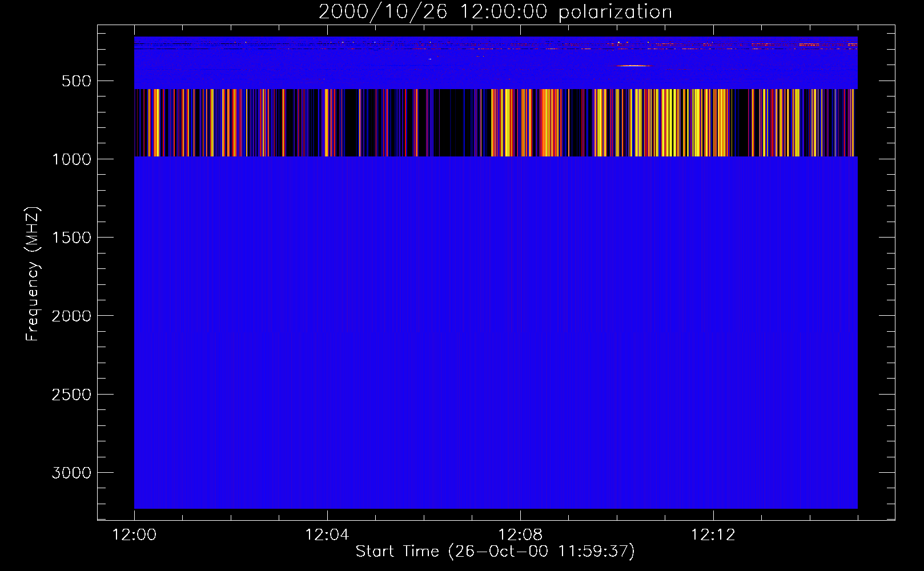The width and height of the screenshot is (924, 571).
Task: Click the 500 frequency tick label
Action: [x=76, y=81]
